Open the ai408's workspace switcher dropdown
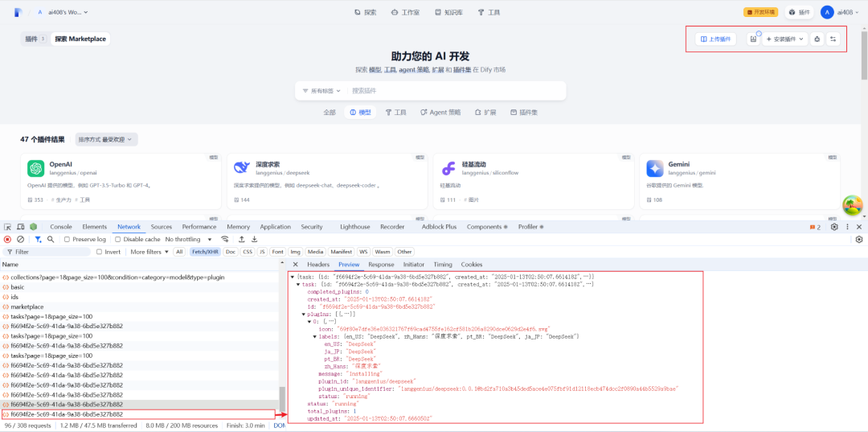868x432 pixels. coord(62,12)
